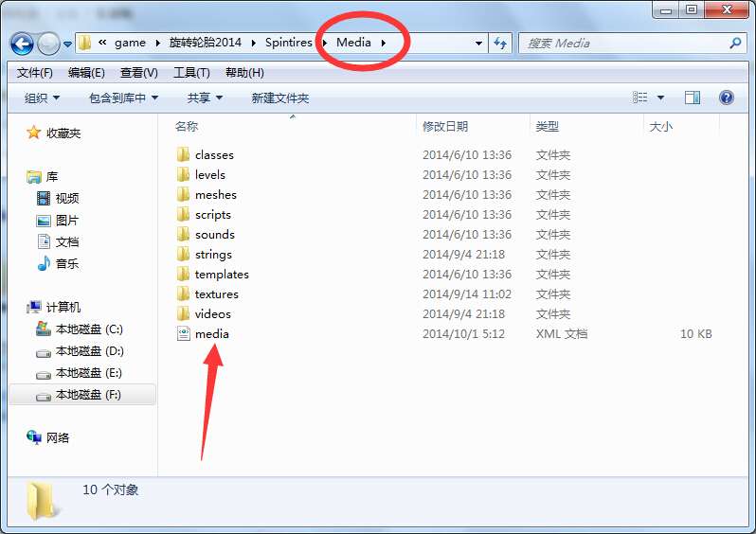Click the 10 KB size cell
Image resolution: width=756 pixels, height=534 pixels.
[695, 334]
